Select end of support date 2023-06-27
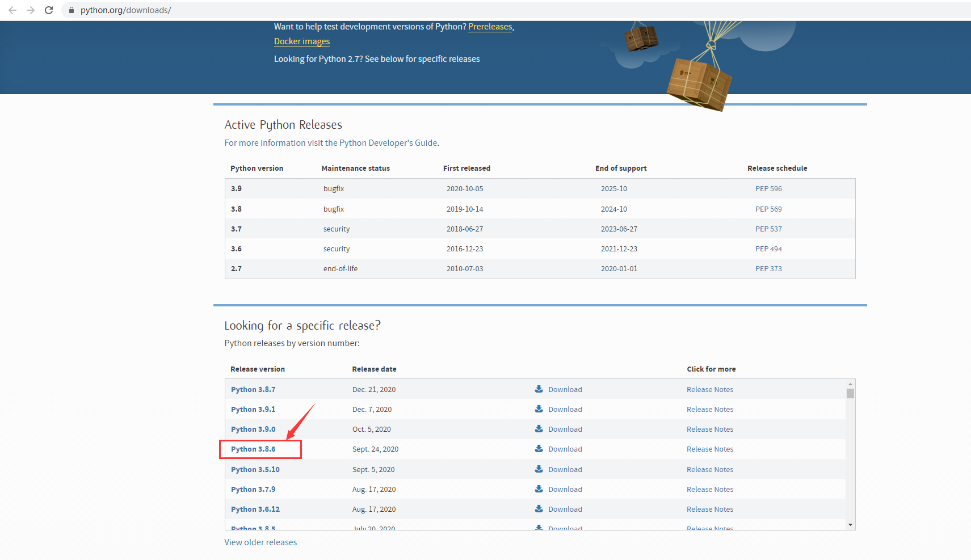 pos(619,229)
